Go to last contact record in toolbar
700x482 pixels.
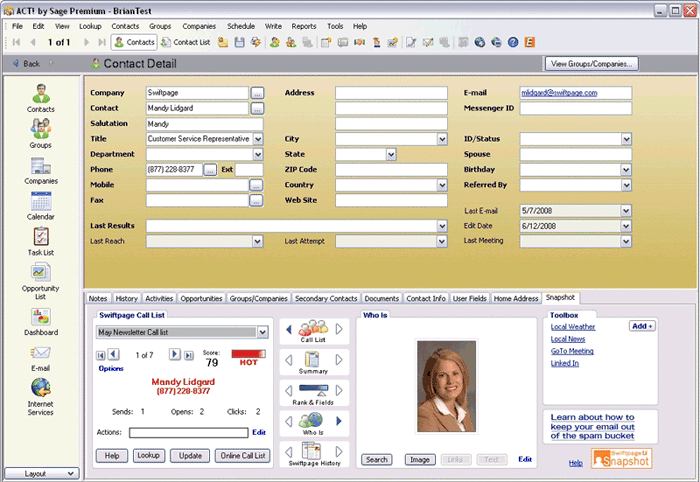102,42
